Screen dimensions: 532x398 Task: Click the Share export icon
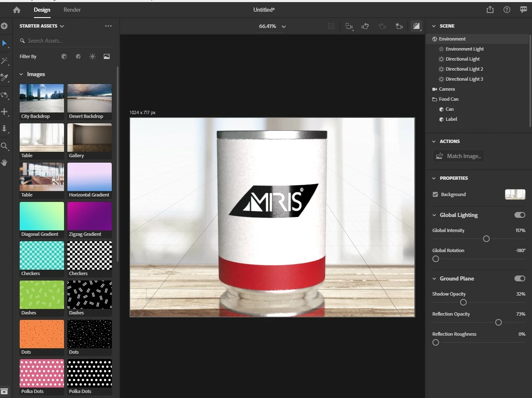point(490,10)
